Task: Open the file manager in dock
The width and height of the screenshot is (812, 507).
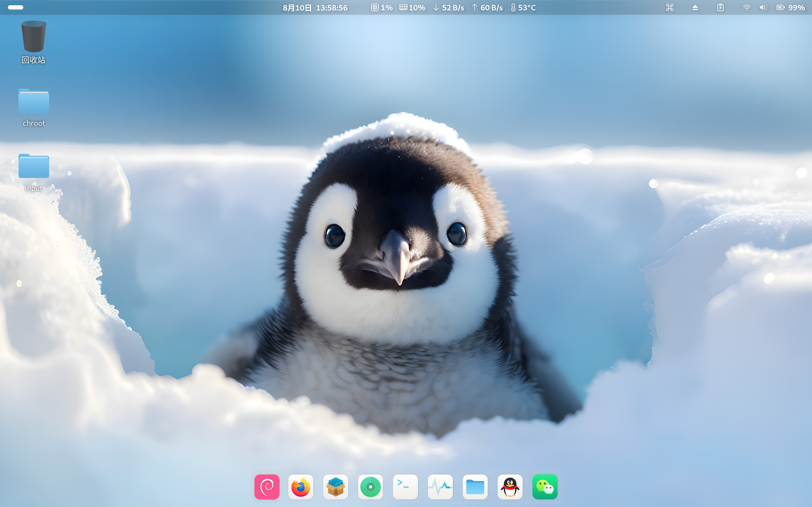Action: click(x=475, y=487)
